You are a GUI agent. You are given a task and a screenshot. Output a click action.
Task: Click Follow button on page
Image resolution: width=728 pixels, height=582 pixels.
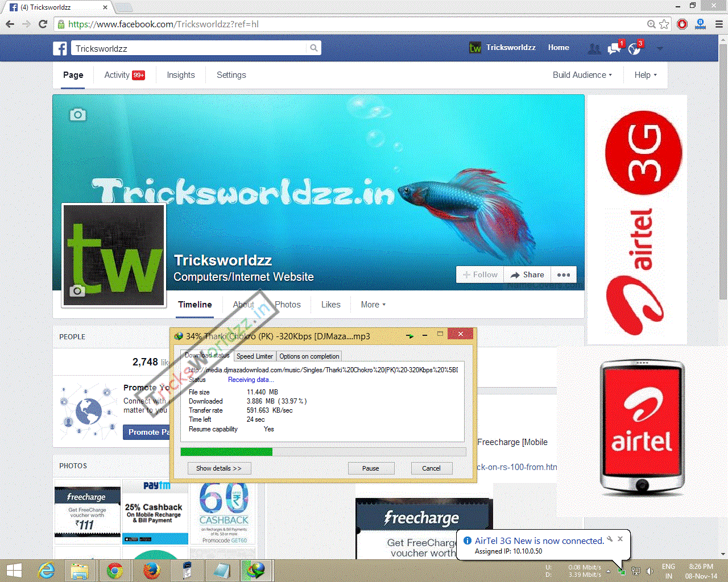[480, 275]
